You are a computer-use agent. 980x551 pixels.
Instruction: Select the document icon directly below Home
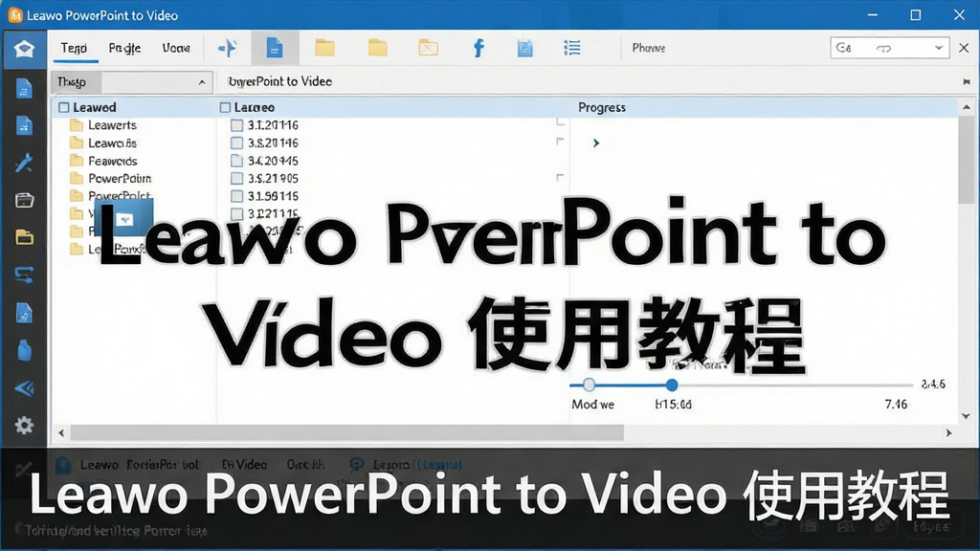pyautogui.click(x=24, y=89)
